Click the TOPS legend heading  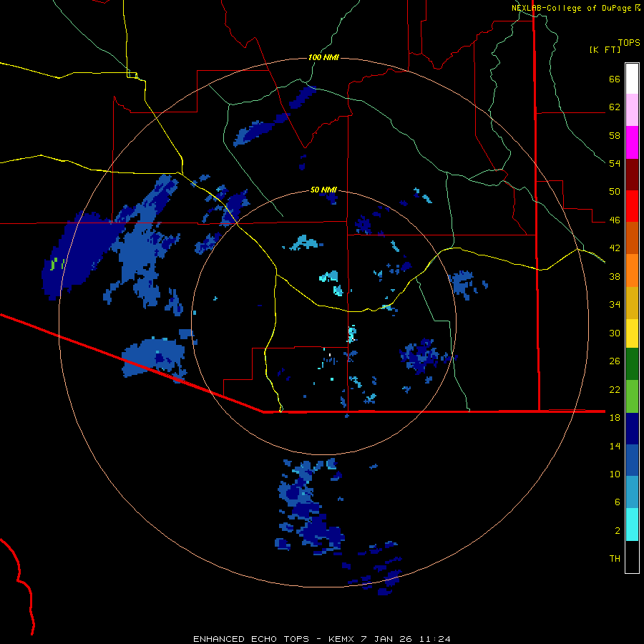tap(629, 42)
